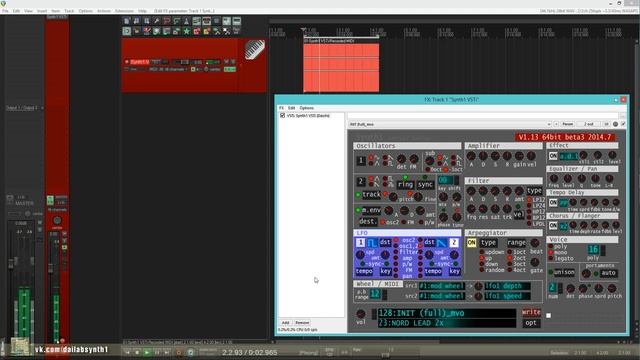
Task: Open src2 mod wheel source dropdown
Action: (442, 296)
